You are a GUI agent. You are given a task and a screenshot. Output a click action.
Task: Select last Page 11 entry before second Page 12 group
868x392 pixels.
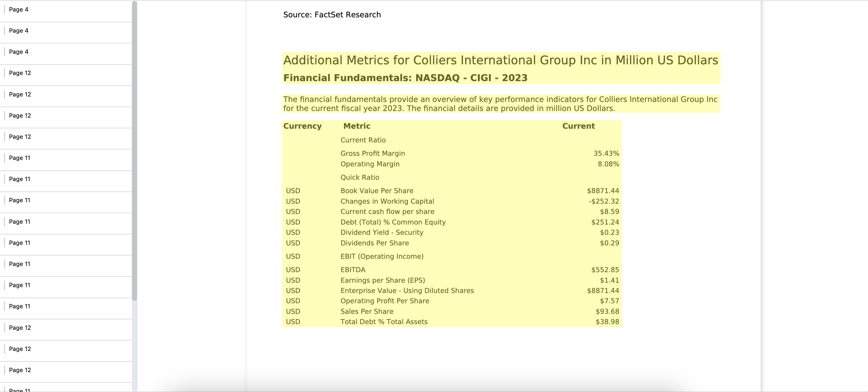66,306
